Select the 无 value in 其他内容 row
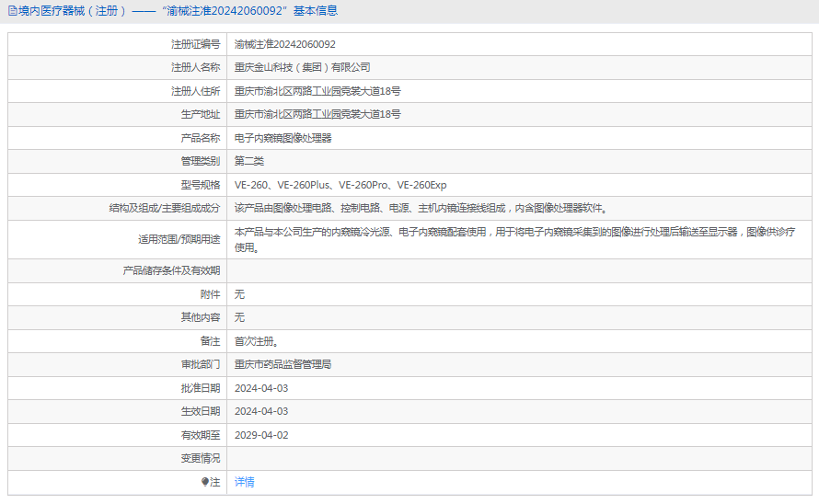Screen dimensions: 819x504 point(239,317)
